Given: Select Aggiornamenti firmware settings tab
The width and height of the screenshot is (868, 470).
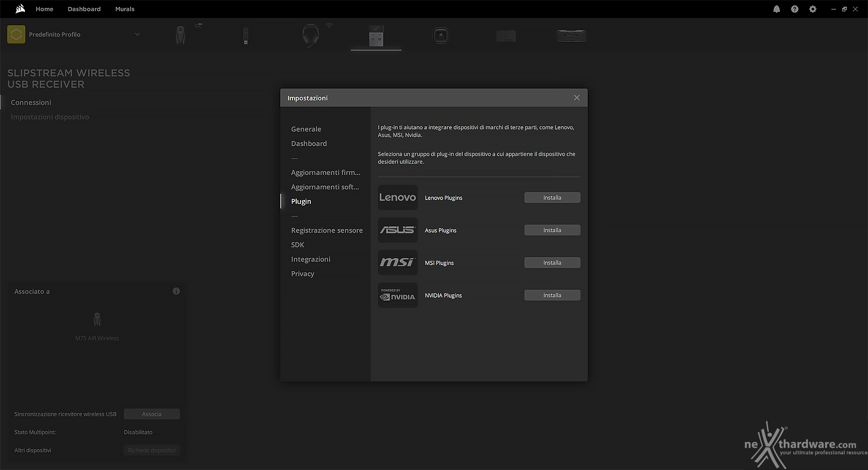Looking at the screenshot, I should (x=325, y=172).
